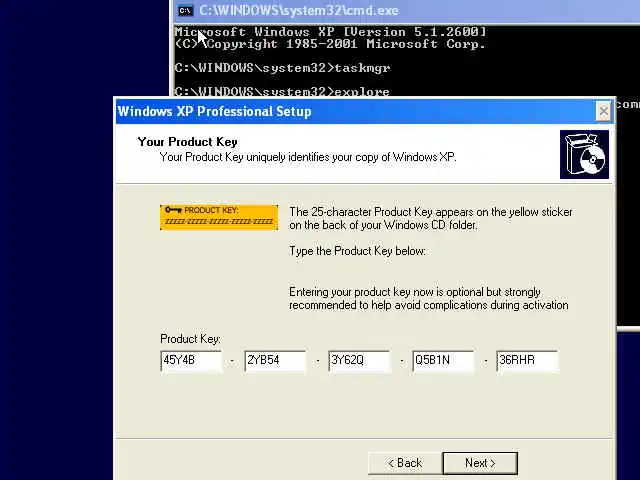Click the 'Microsoft Windows XP [Version 5.1.2600]' line
640x480 pixels.
331,31
